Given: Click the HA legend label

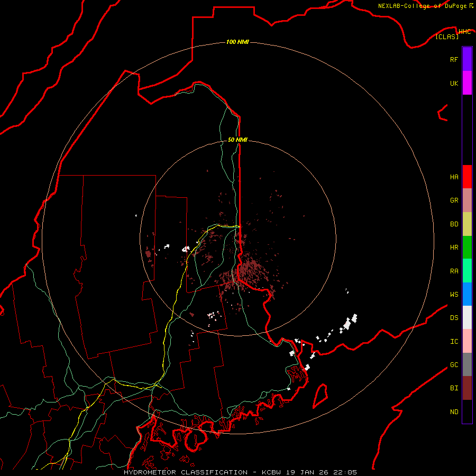Looking at the screenshot, I should point(454,177).
